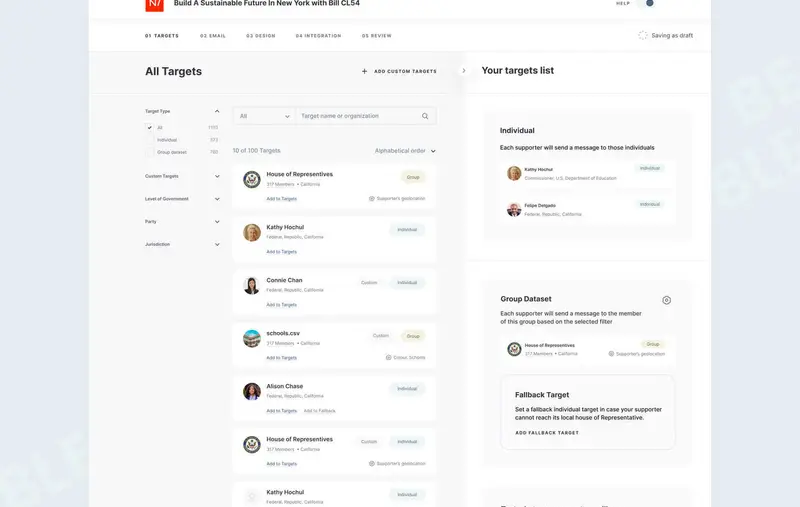Collapse the Target Type filter section

point(217,111)
